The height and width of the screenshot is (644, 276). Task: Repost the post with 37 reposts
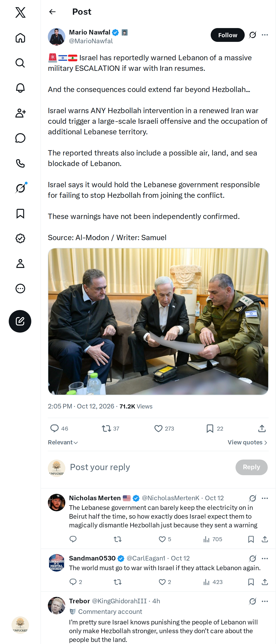point(110,428)
